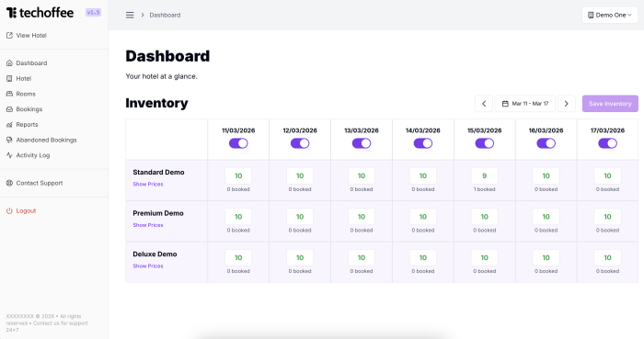The width and height of the screenshot is (644, 339).
Task: Click the Logout power icon
Action: [9, 210]
